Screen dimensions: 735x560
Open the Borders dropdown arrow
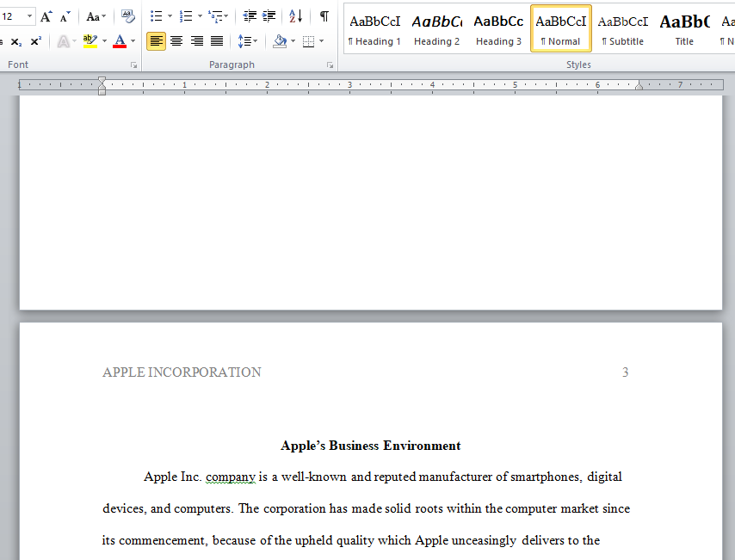click(322, 41)
